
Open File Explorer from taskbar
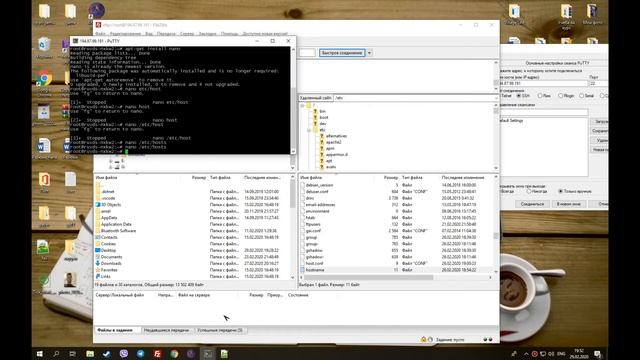point(90,354)
